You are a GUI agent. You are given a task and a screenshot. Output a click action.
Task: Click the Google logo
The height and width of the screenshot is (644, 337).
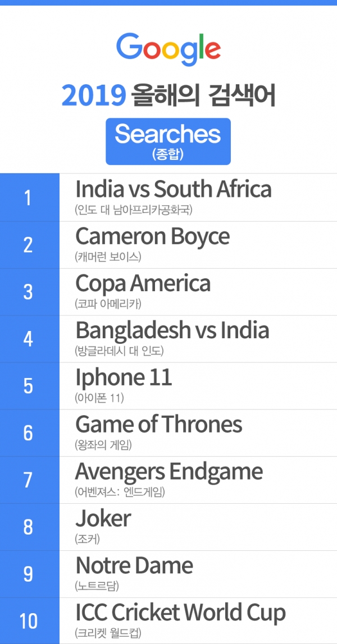[168, 50]
